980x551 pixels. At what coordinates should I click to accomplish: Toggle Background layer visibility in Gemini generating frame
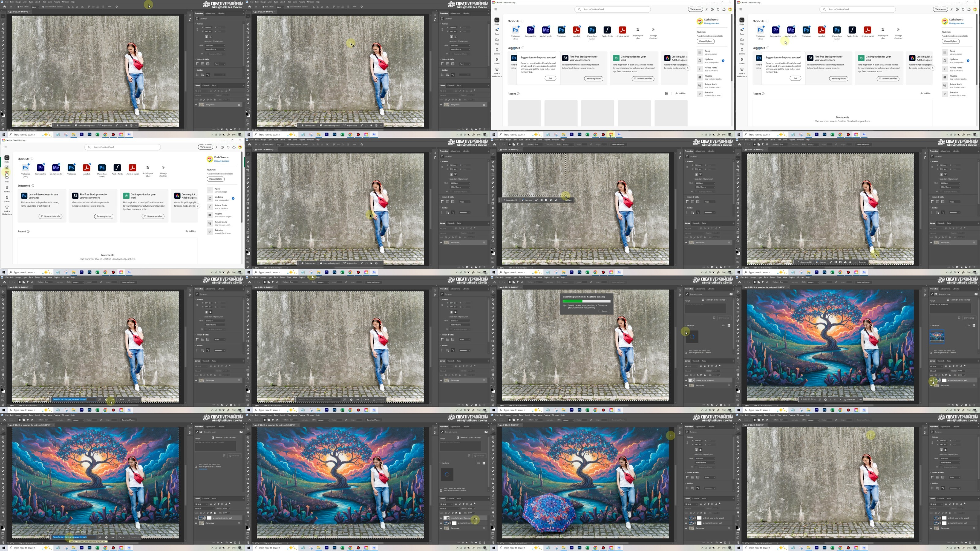click(686, 385)
